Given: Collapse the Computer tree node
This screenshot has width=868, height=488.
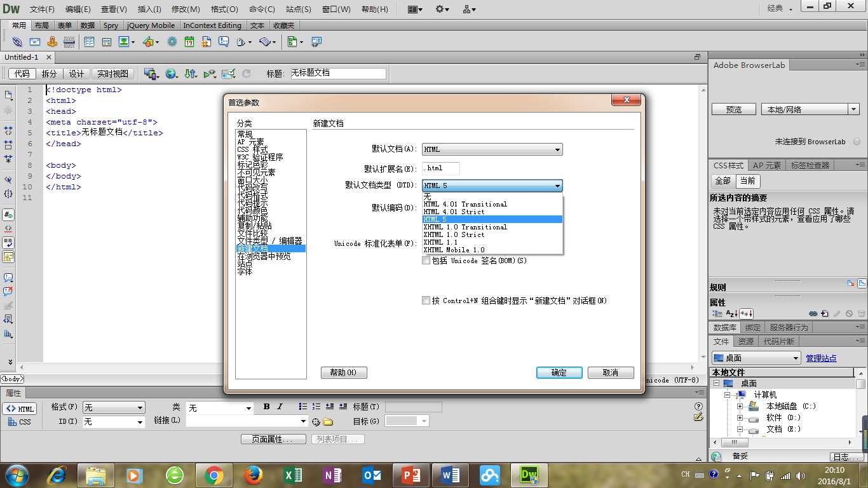Looking at the screenshot, I should (x=728, y=395).
